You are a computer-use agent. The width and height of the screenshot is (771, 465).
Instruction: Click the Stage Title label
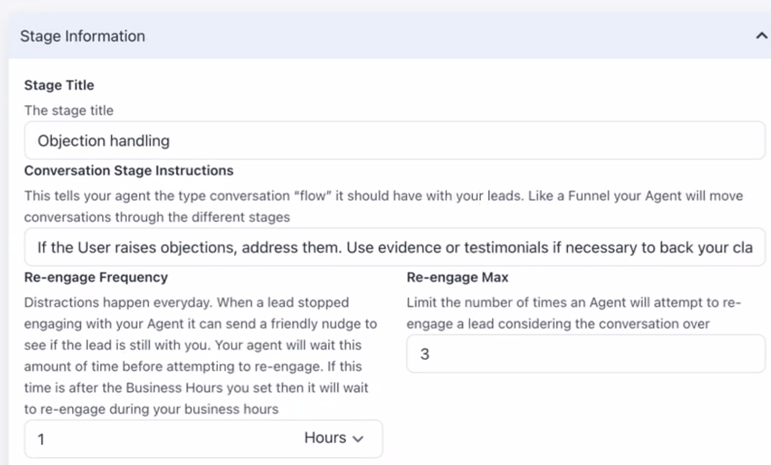tap(59, 85)
